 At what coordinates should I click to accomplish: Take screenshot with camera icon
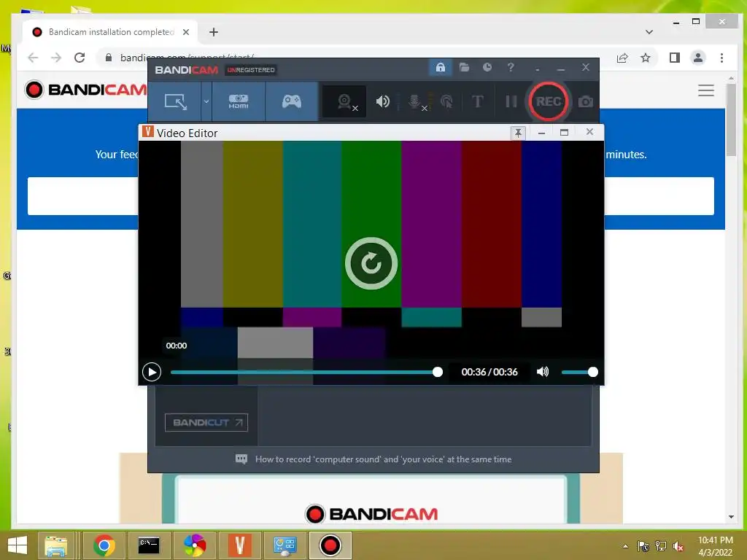(x=586, y=101)
